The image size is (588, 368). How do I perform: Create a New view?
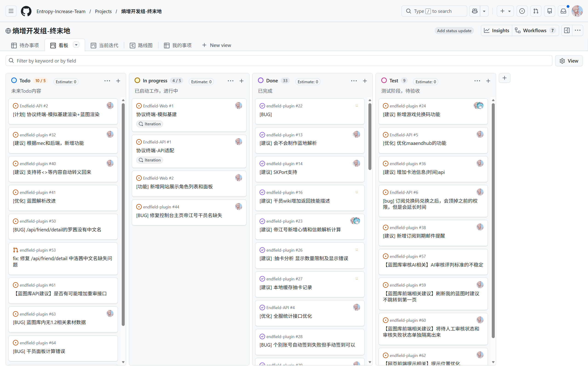click(217, 45)
